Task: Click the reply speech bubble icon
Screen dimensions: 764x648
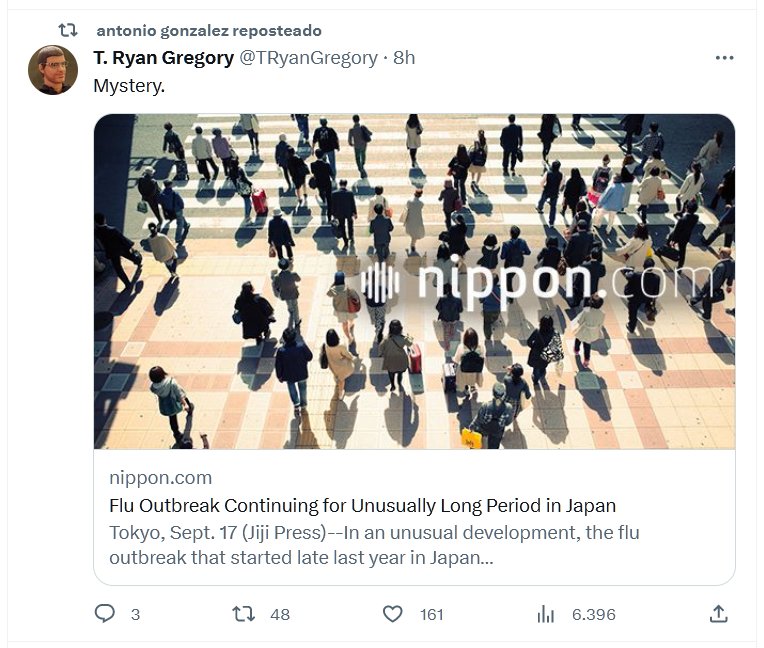Action: [x=105, y=613]
